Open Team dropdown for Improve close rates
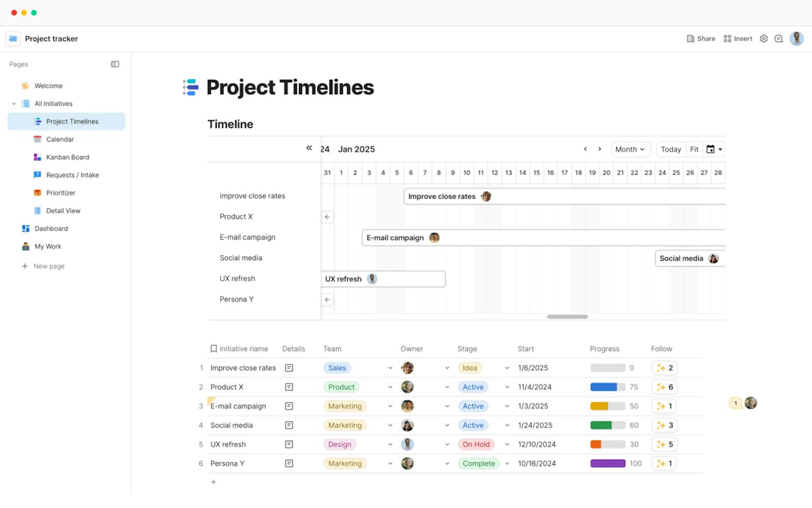This screenshot has height=508, width=812. (390, 368)
